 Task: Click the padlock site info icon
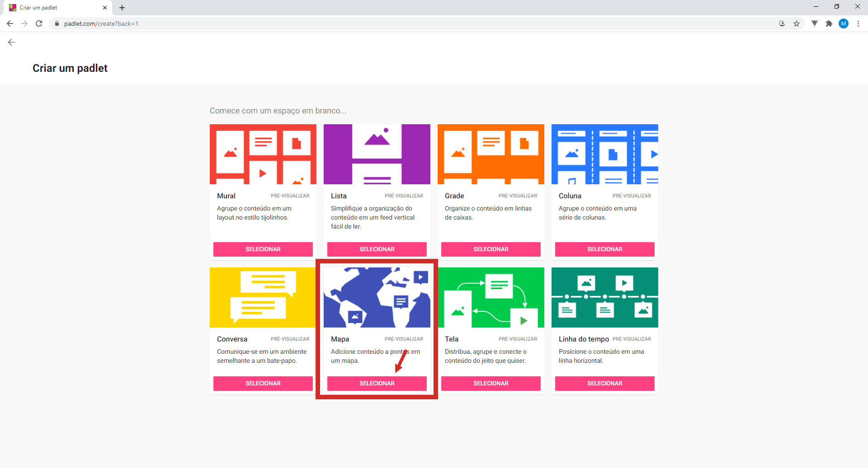click(57, 23)
